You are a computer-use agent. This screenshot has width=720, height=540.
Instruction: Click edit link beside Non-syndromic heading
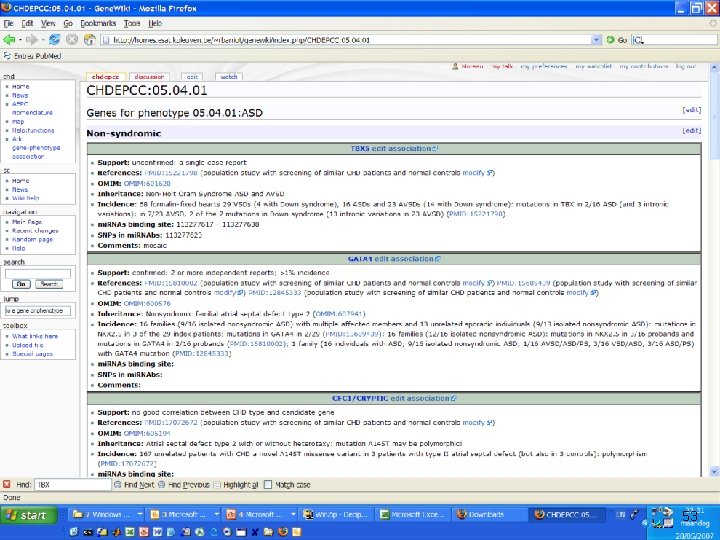coord(692,131)
